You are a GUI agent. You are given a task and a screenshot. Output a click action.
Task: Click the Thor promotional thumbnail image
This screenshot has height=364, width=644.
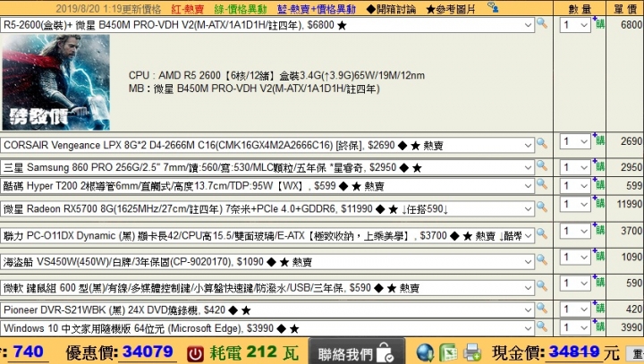point(55,82)
